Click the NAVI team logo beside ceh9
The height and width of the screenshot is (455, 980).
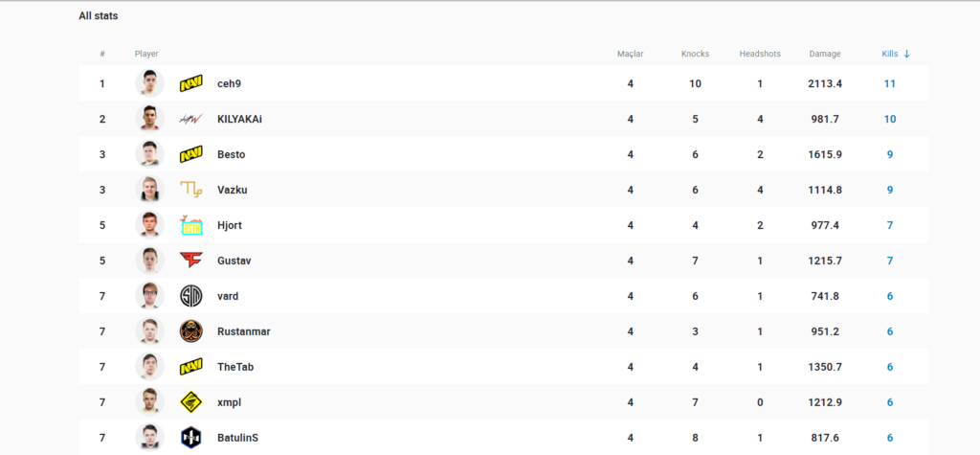[191, 83]
